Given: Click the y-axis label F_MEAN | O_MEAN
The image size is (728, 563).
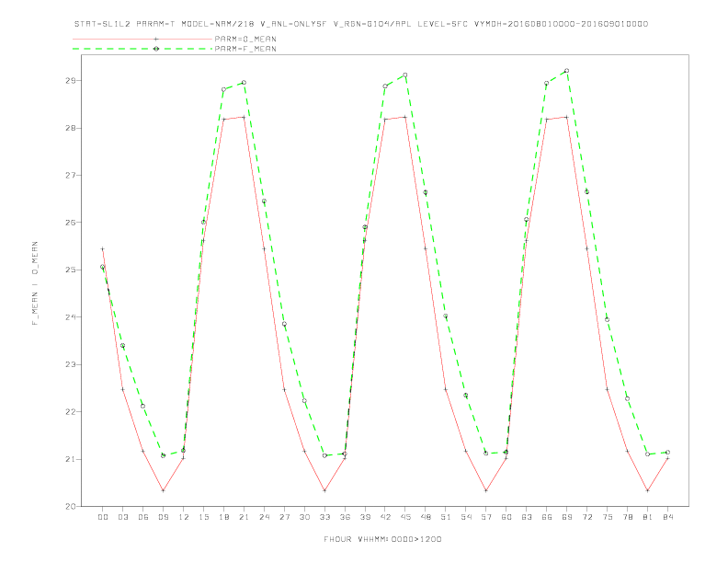Looking at the screenshot, I should click(x=35, y=283).
